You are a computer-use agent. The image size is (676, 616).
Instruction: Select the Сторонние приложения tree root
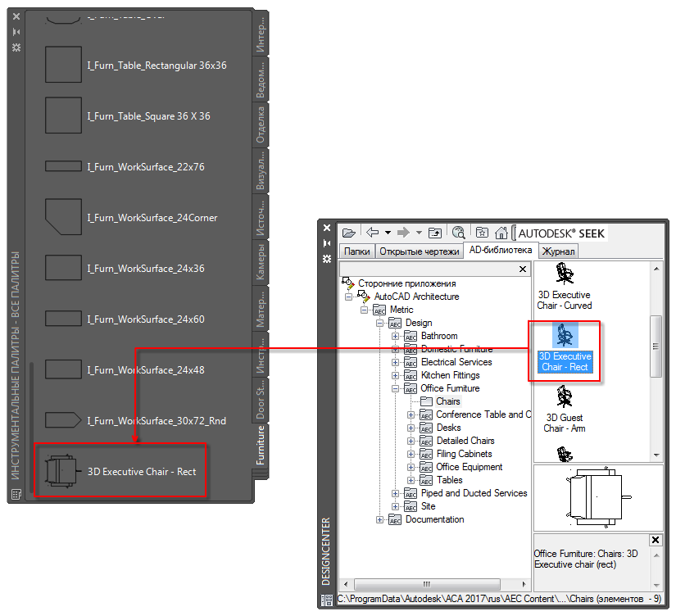(x=406, y=283)
